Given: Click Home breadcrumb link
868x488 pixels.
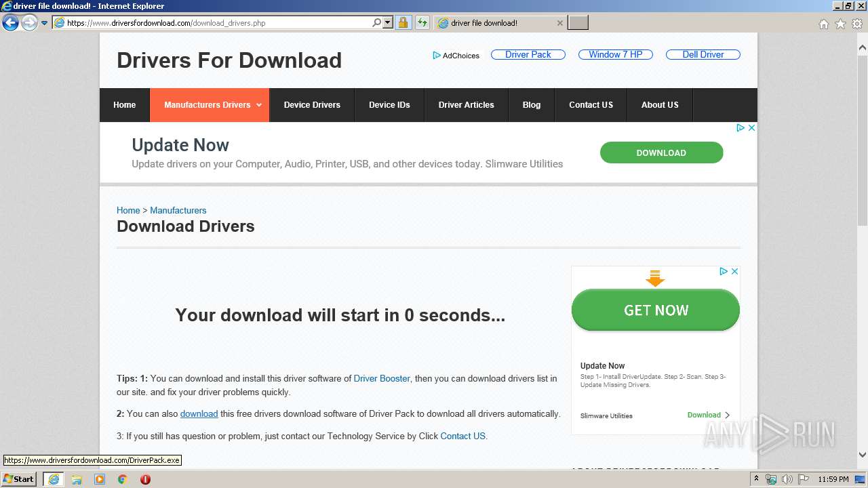Looking at the screenshot, I should [128, 210].
